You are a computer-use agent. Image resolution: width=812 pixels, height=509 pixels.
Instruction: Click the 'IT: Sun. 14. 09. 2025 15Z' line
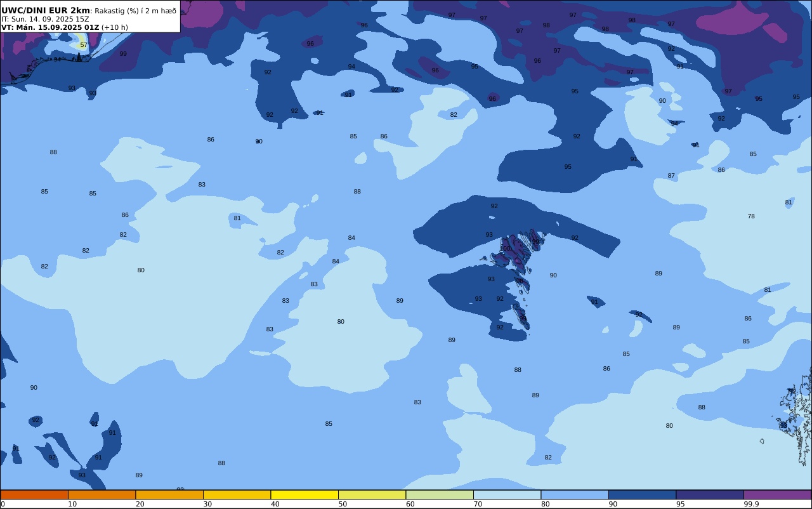pos(45,19)
